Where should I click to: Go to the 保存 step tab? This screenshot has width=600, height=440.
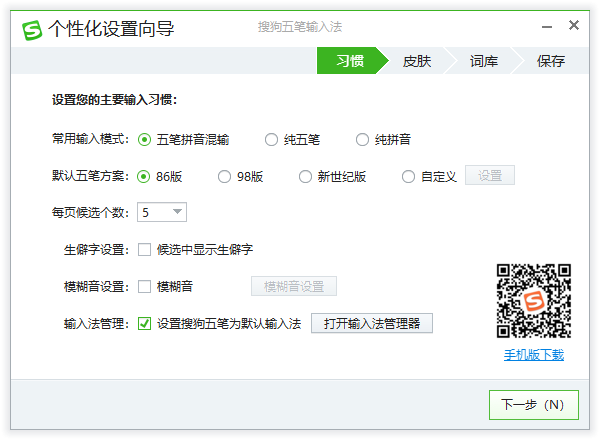551,62
